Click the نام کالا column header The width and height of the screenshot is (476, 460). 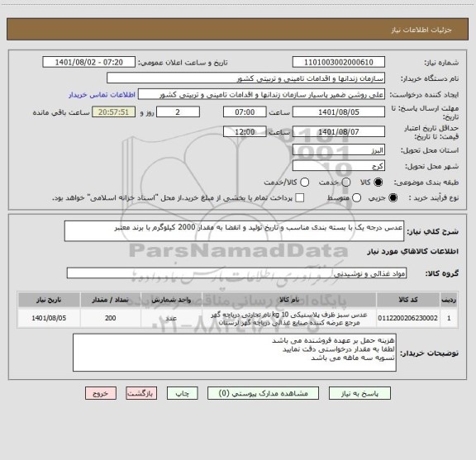(289, 300)
